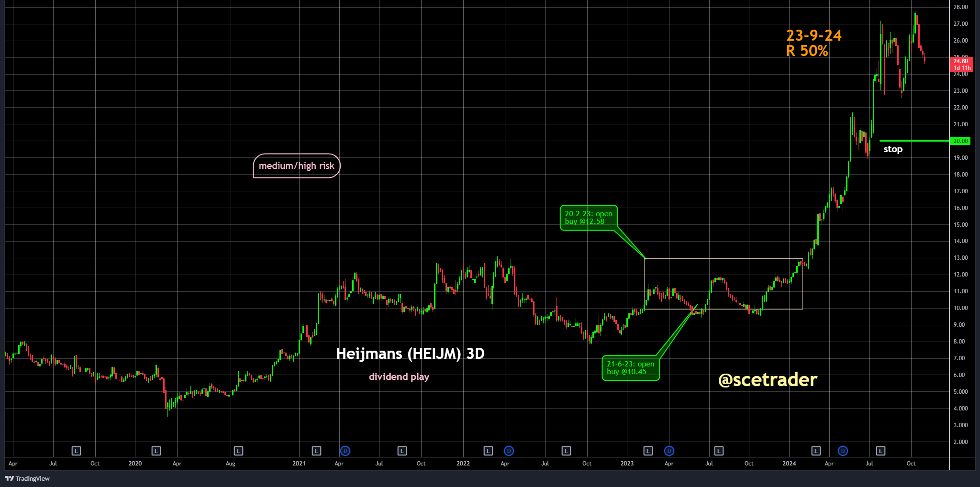
Task: Select the 18.00 price axis label
Action: (x=960, y=175)
